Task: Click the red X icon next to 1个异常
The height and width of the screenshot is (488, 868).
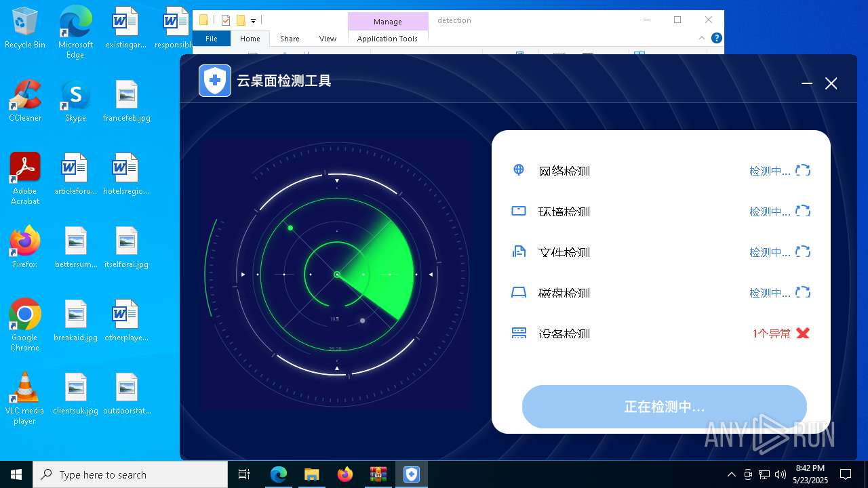Action: click(x=803, y=333)
